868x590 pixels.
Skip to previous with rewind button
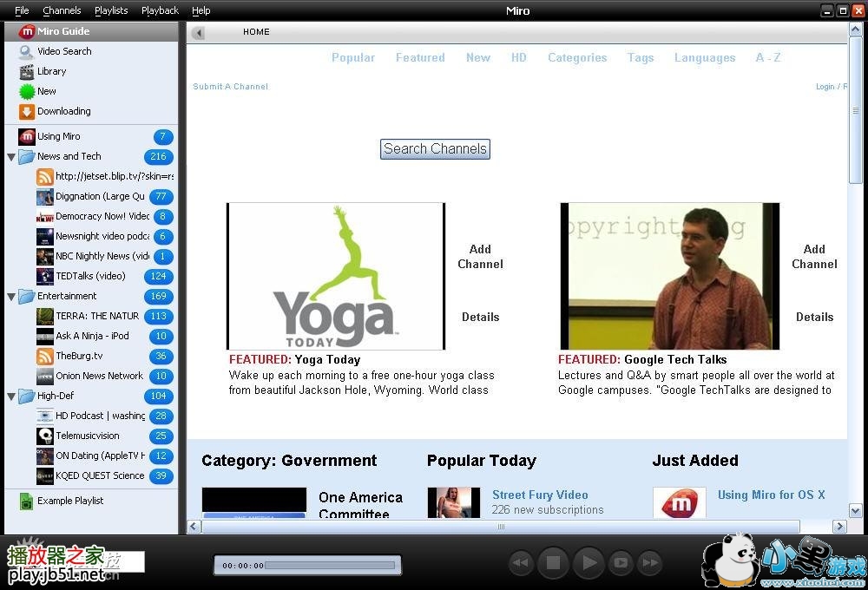click(520, 563)
